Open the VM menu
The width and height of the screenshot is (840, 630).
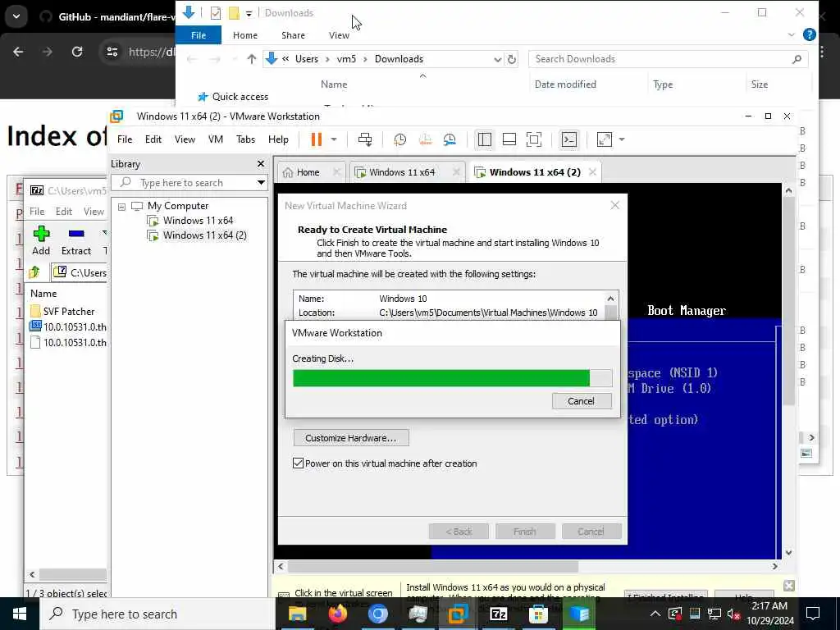pos(216,139)
